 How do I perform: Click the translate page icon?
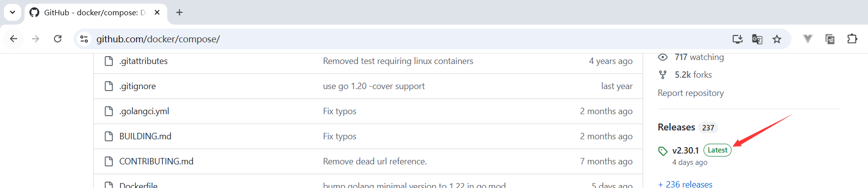(x=757, y=39)
